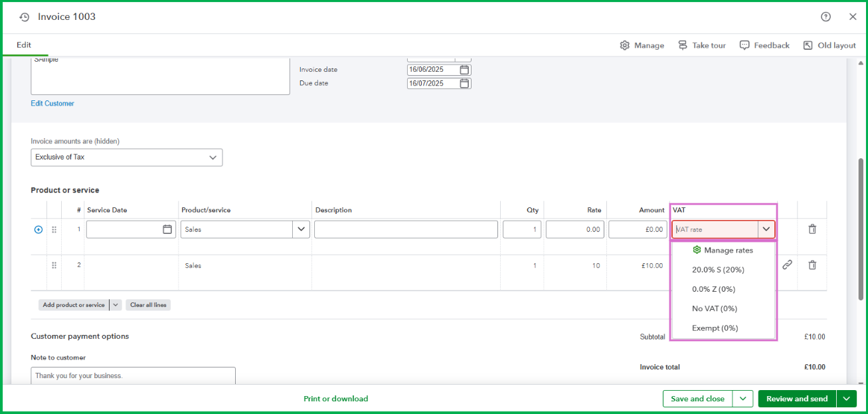
Task: Open the help question mark icon
Action: coord(825,17)
